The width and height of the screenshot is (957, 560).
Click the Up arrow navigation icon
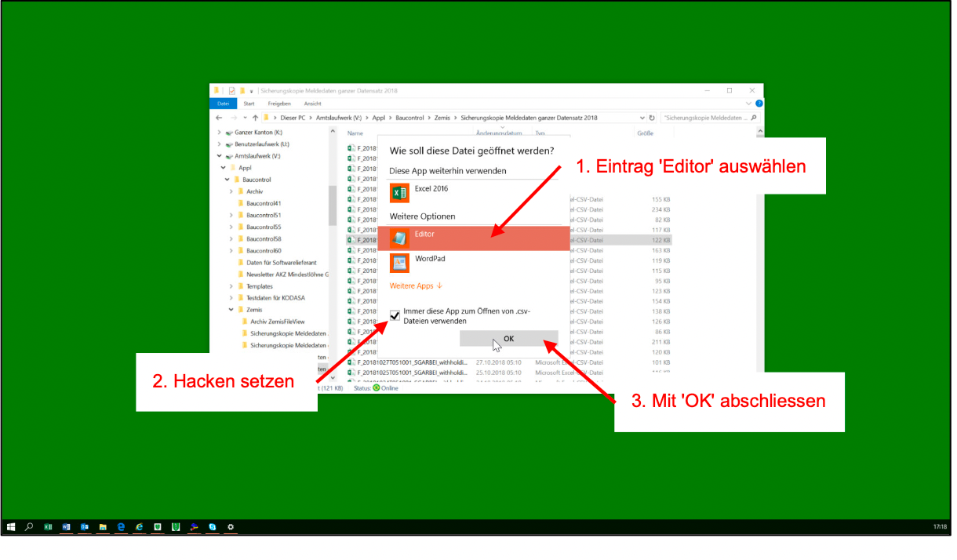point(255,118)
